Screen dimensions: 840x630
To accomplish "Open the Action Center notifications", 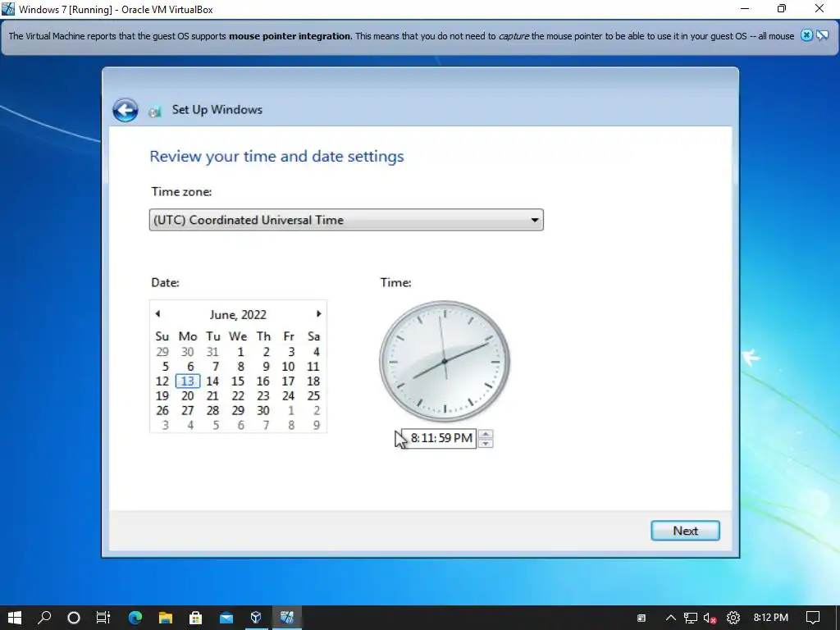I will pos(813,618).
